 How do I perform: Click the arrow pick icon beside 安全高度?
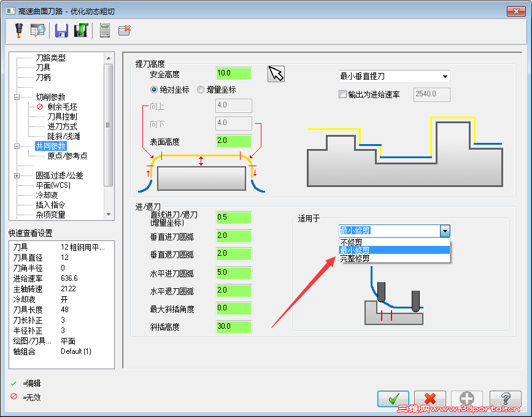coord(276,74)
